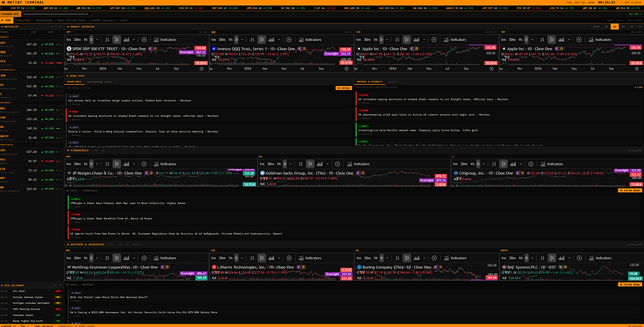The width and height of the screenshot is (644, 327).
Task: Select candlestick style on DXY panel chart
Action: click(x=551, y=39)
